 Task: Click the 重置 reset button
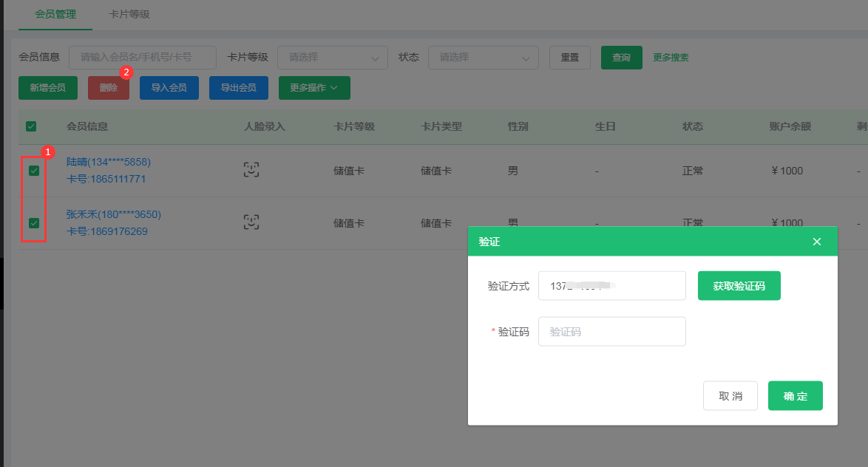click(569, 57)
